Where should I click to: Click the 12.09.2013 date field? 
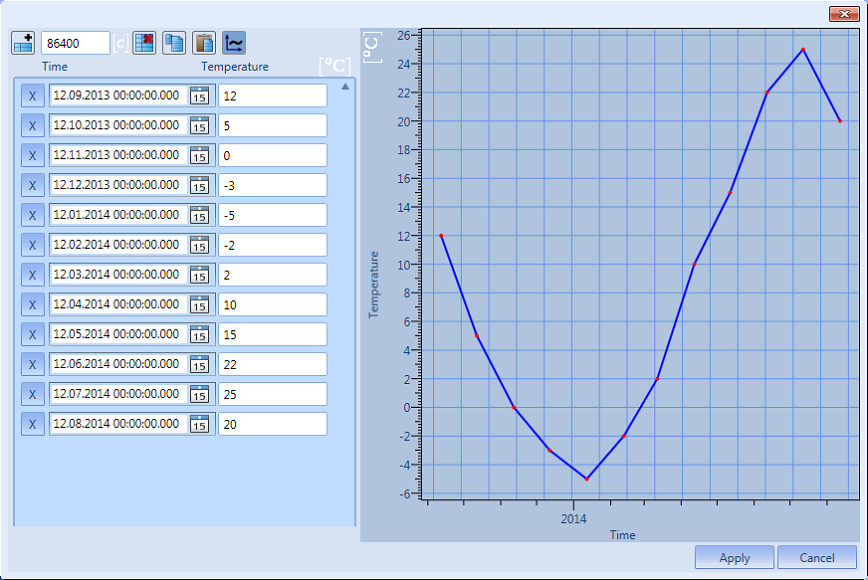click(x=118, y=96)
